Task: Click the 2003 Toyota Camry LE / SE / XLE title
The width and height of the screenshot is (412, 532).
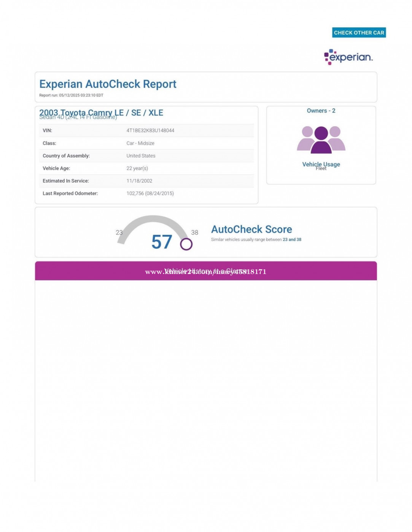Action: (x=101, y=112)
